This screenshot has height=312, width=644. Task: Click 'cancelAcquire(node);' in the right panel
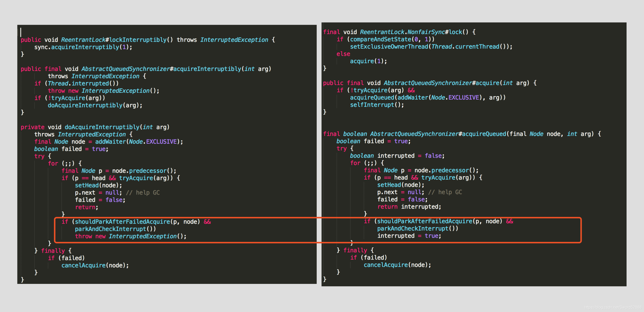397,265
